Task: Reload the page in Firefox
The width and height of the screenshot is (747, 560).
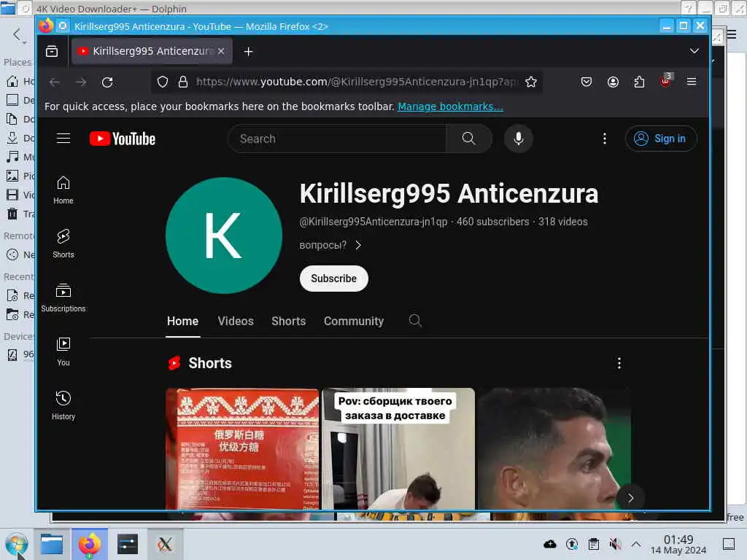Action: [108, 82]
